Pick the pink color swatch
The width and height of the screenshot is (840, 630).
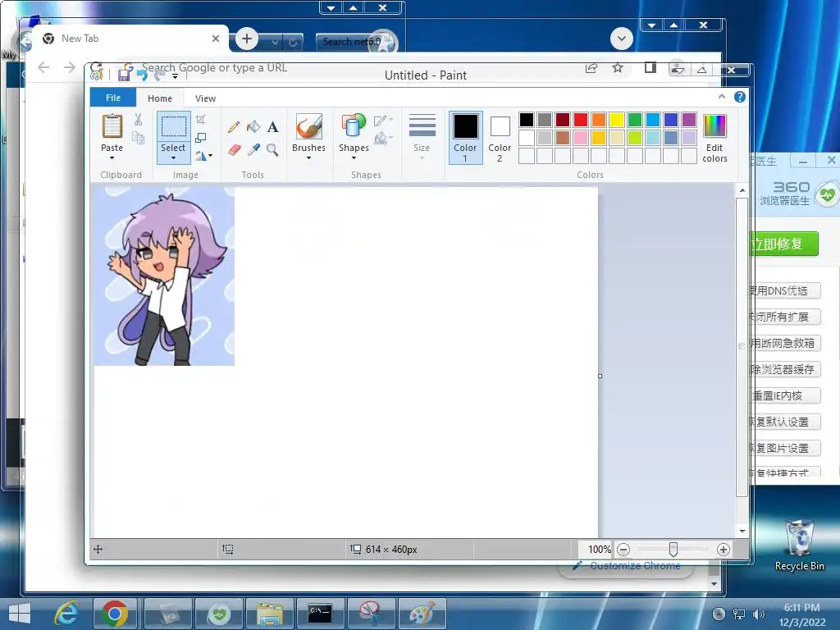pyautogui.click(x=581, y=138)
